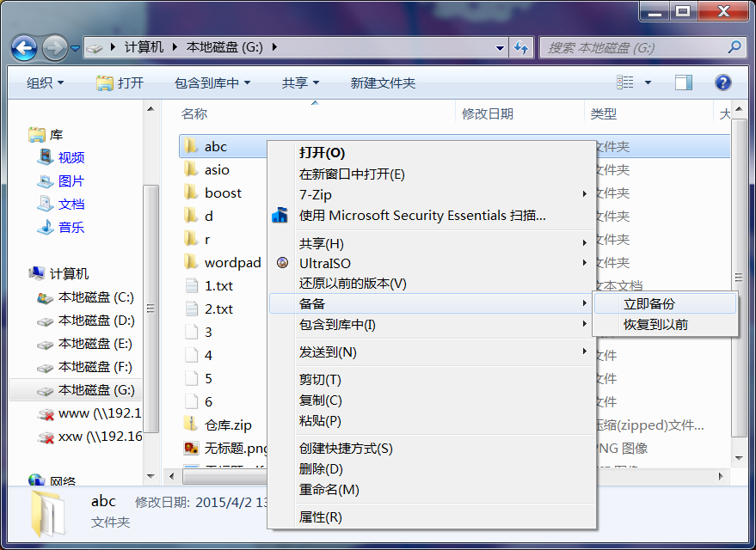Expand the UltraISO submenu
The width and height of the screenshot is (756, 550).
point(432,263)
